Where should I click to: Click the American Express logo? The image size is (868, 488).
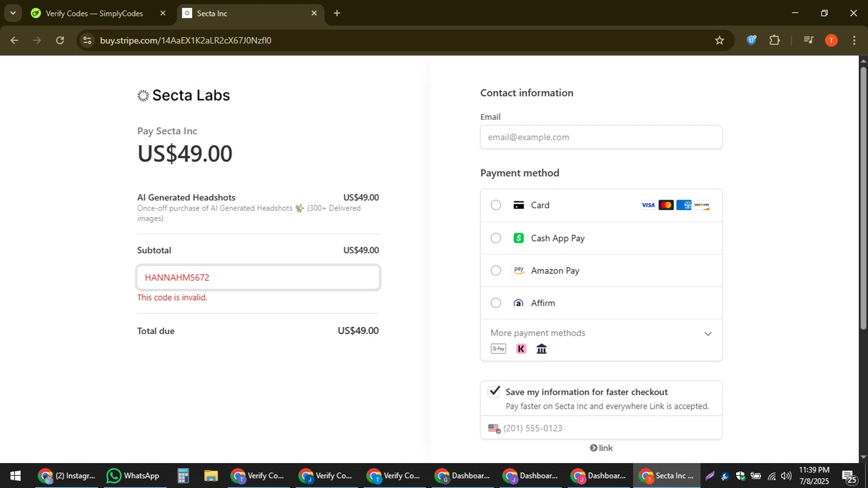pyautogui.click(x=684, y=205)
